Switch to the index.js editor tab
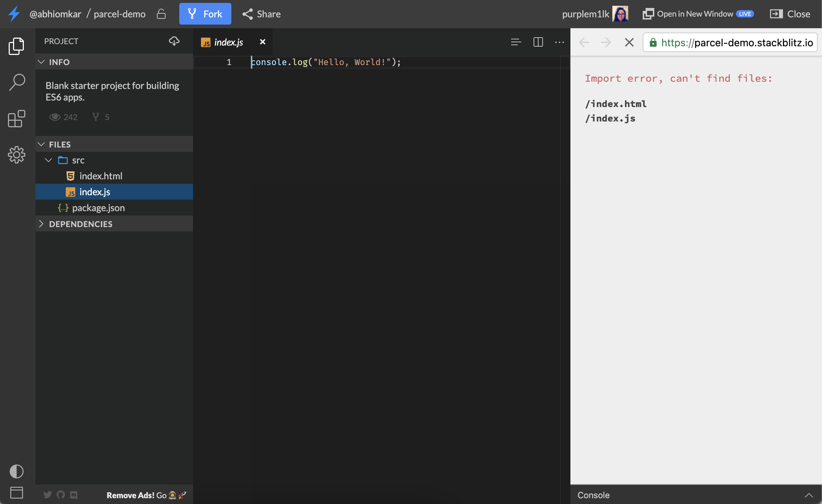Image resolution: width=822 pixels, height=504 pixels. coord(228,42)
